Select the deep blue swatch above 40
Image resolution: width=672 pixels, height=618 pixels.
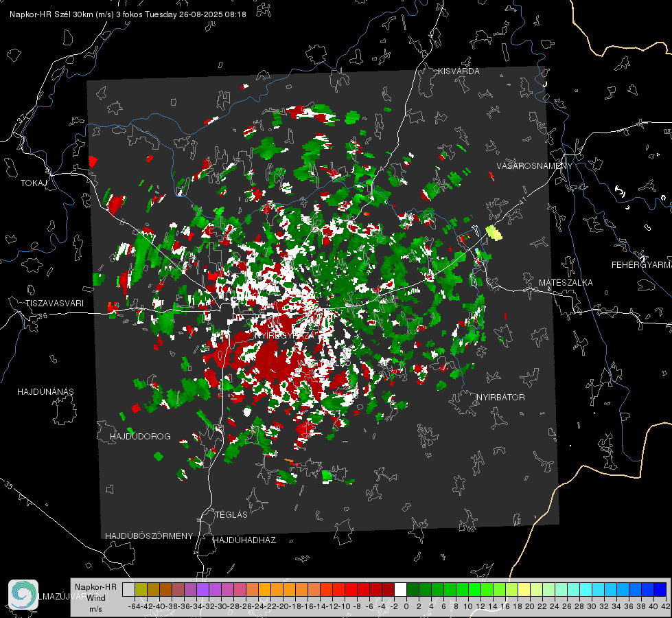[x=660, y=589]
